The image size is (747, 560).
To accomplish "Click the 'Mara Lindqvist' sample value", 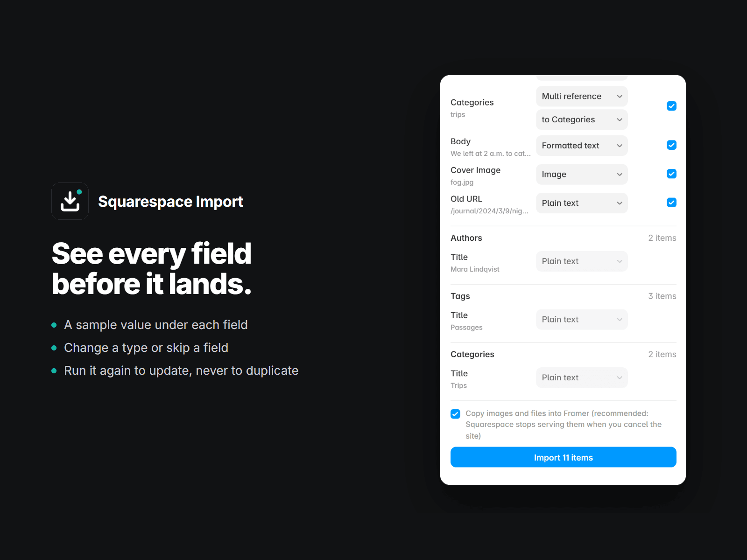I will (475, 269).
